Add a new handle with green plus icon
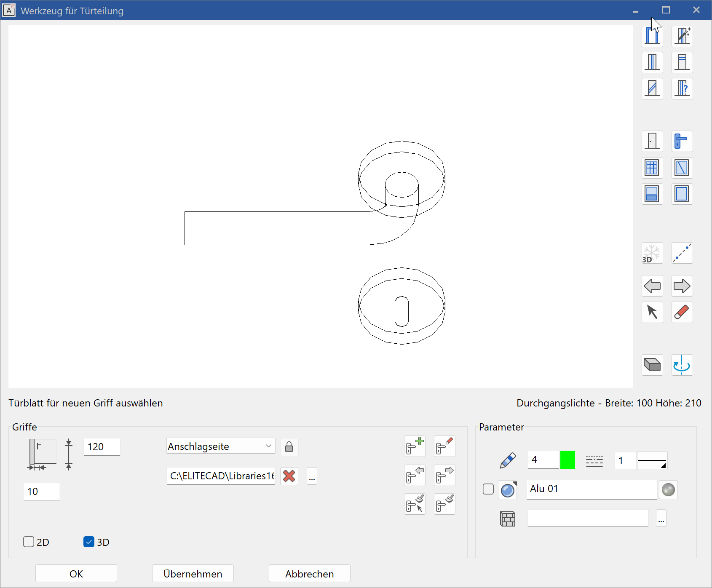 point(415,446)
